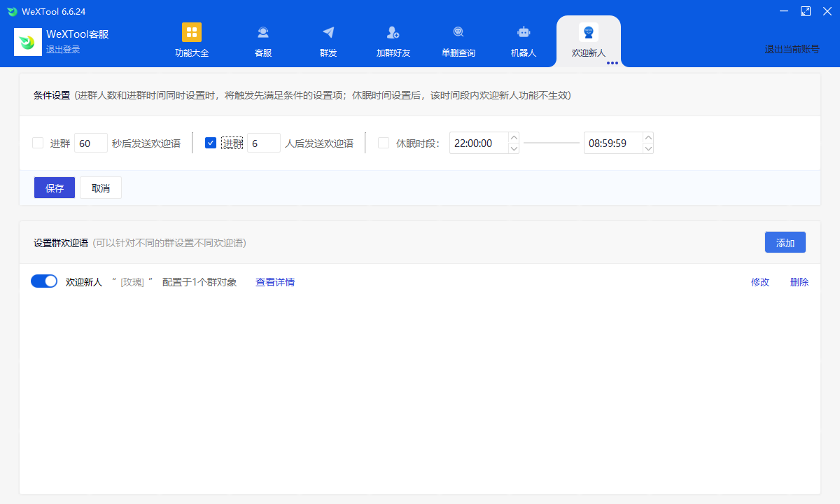Click the seconds input field showing 60

(x=90, y=143)
